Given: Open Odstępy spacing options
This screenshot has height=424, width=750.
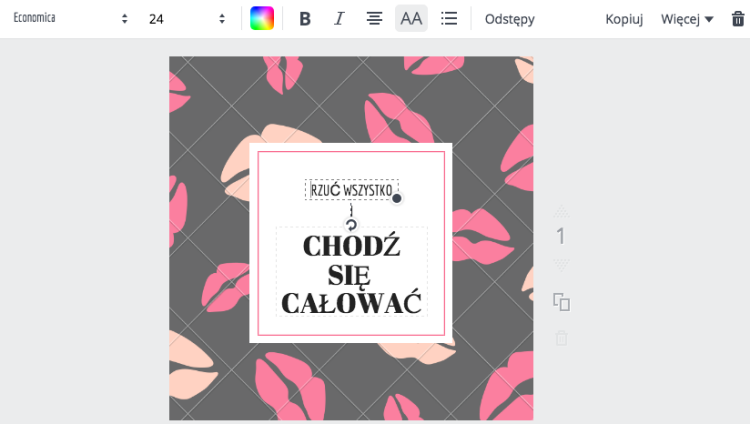Looking at the screenshot, I should pyautogui.click(x=509, y=19).
